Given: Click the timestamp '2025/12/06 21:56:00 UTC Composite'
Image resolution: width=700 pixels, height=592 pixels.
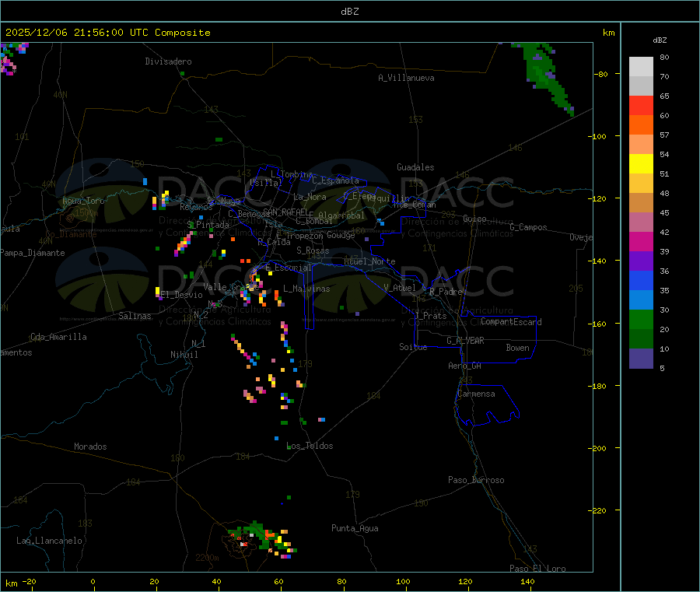Looking at the screenshot, I should click(107, 33).
